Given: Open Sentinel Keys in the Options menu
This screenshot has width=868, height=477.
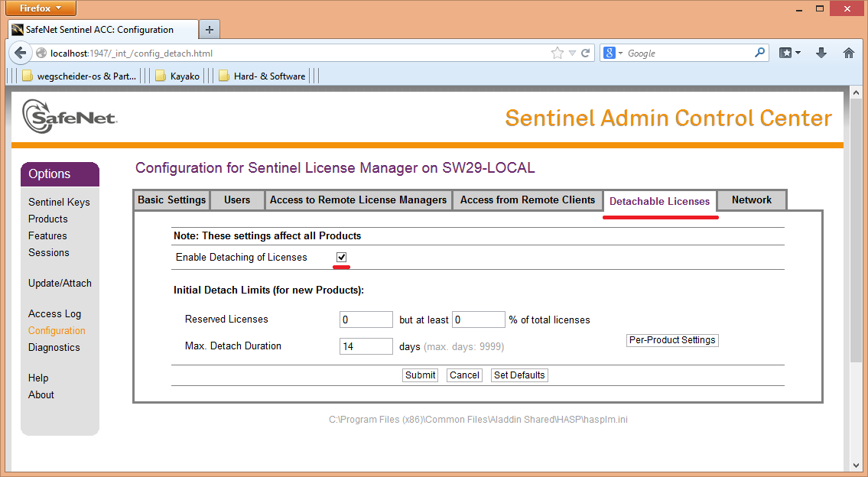Looking at the screenshot, I should coord(59,202).
